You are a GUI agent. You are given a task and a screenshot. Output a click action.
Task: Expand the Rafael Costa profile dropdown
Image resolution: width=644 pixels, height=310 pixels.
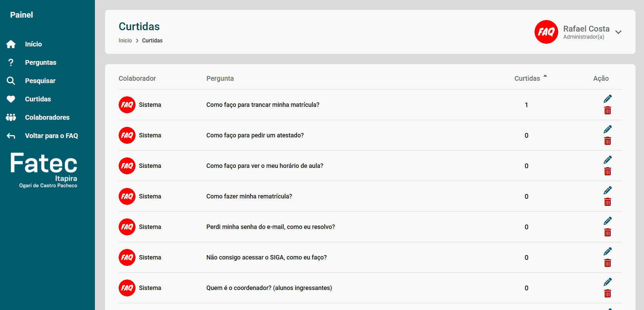[618, 32]
